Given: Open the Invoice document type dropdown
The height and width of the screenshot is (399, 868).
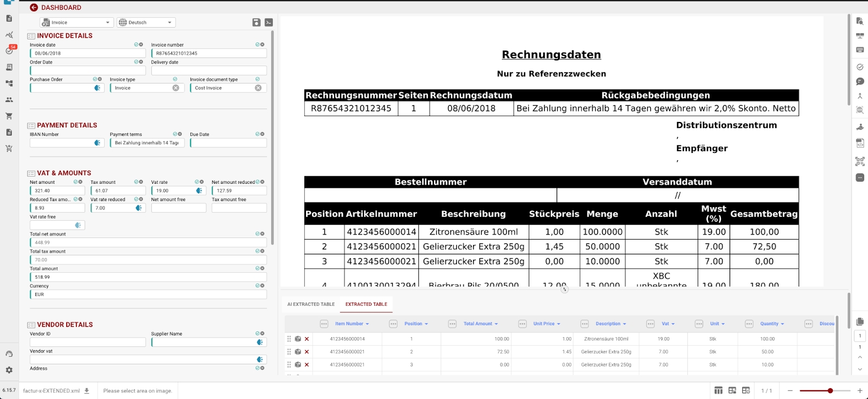Looking at the screenshot, I should pos(224,88).
